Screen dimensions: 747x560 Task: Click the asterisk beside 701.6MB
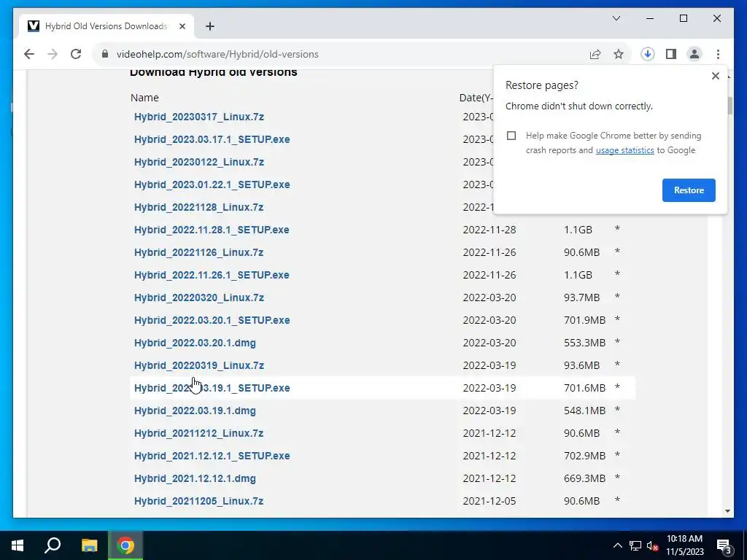pos(617,387)
